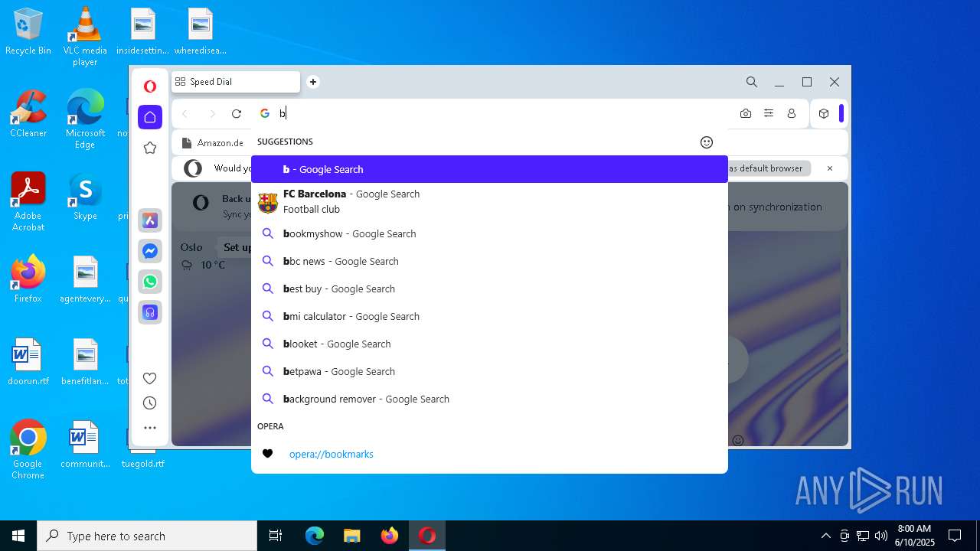Click the taskbar search box

(x=147, y=536)
